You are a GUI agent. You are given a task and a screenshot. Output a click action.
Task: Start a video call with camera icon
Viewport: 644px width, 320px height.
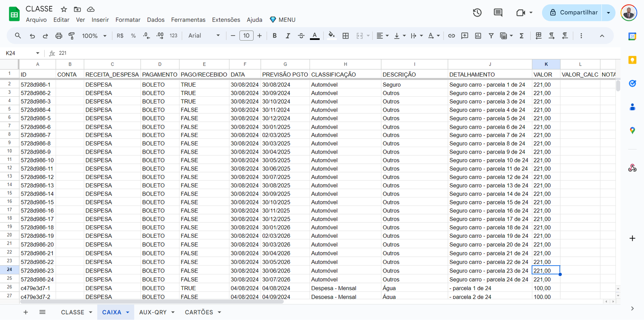520,12
